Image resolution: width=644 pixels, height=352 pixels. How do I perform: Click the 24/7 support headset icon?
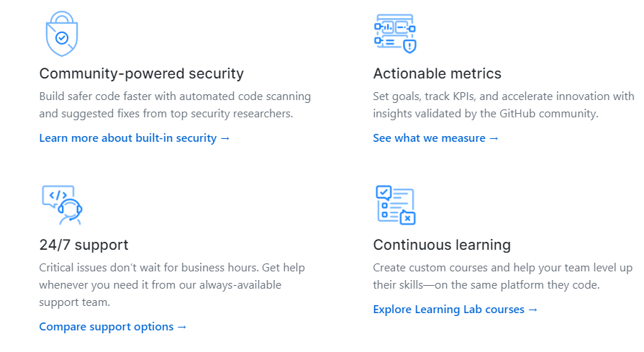point(62,205)
